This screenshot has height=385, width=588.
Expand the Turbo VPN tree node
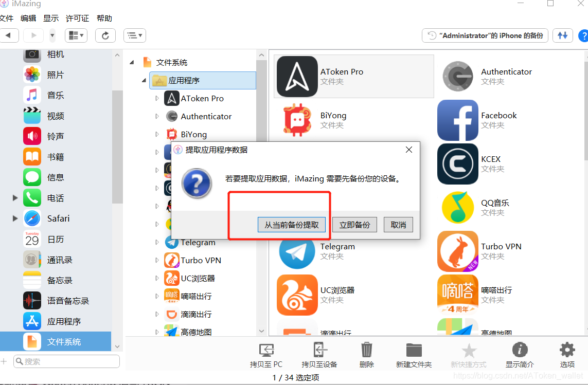pos(157,260)
